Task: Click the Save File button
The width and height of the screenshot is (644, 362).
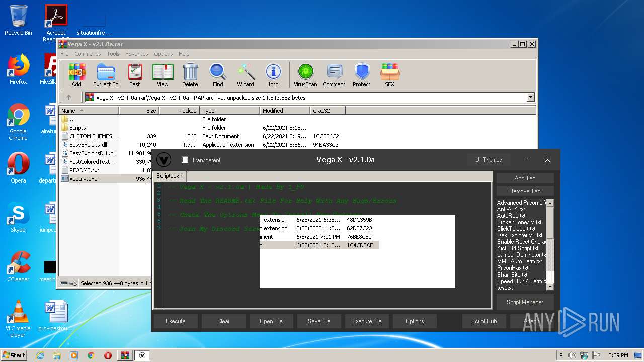Action: (x=319, y=321)
